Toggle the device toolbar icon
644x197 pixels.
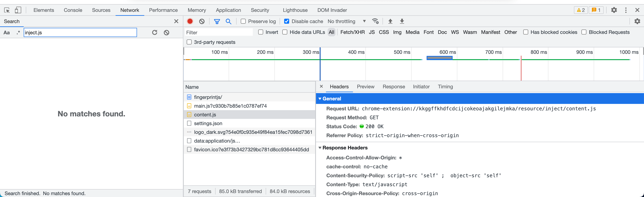pos(18,10)
